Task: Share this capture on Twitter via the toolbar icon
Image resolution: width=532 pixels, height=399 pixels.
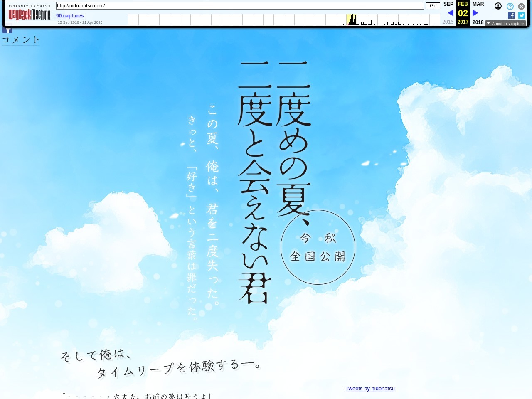Action: click(x=522, y=15)
